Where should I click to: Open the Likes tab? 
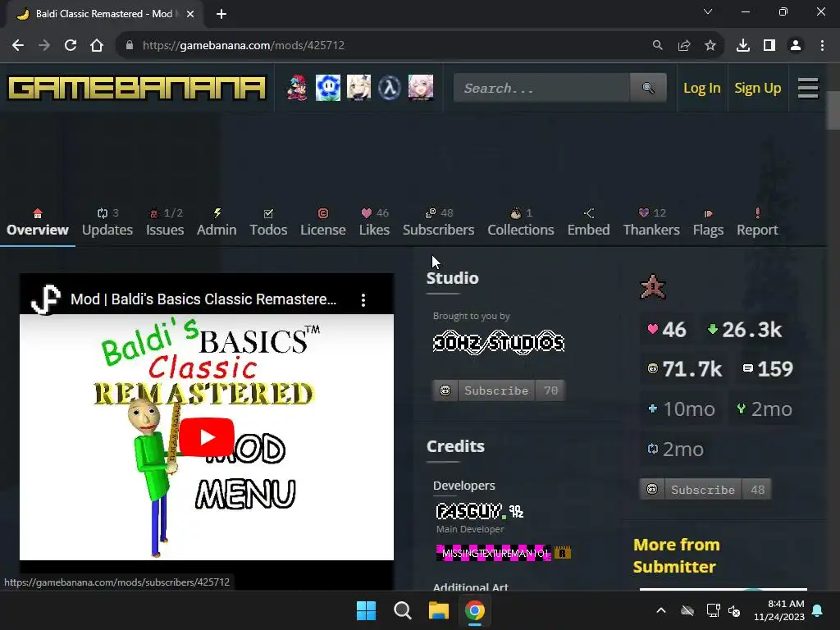point(374,222)
